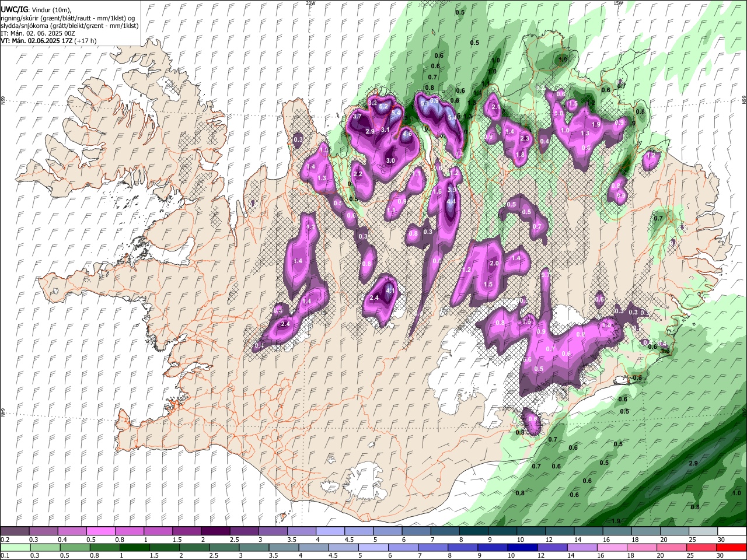Screen dimensions: 747x560
Task: Click the valid time 'VT: Mán. 02.06.2025 17Z'
Action: 36,41
